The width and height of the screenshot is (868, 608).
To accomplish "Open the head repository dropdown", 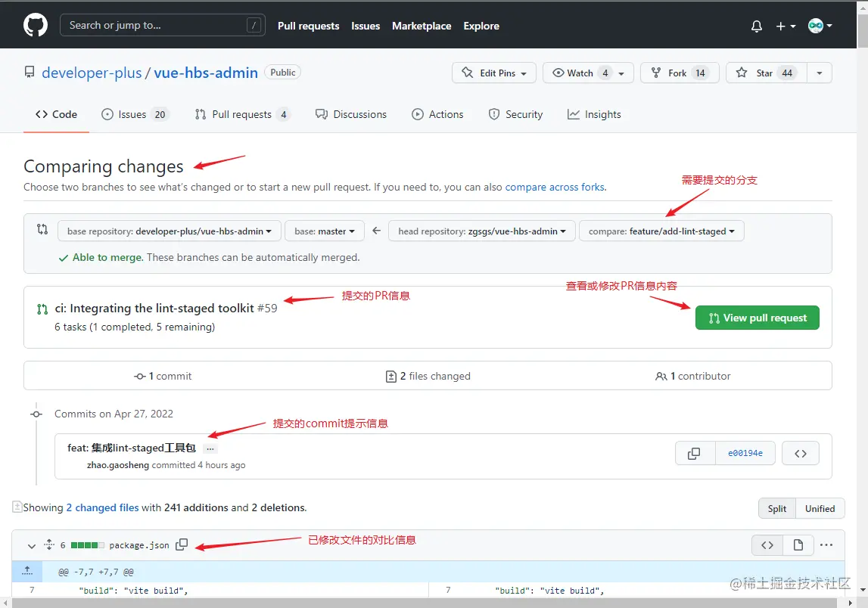I will tap(481, 231).
